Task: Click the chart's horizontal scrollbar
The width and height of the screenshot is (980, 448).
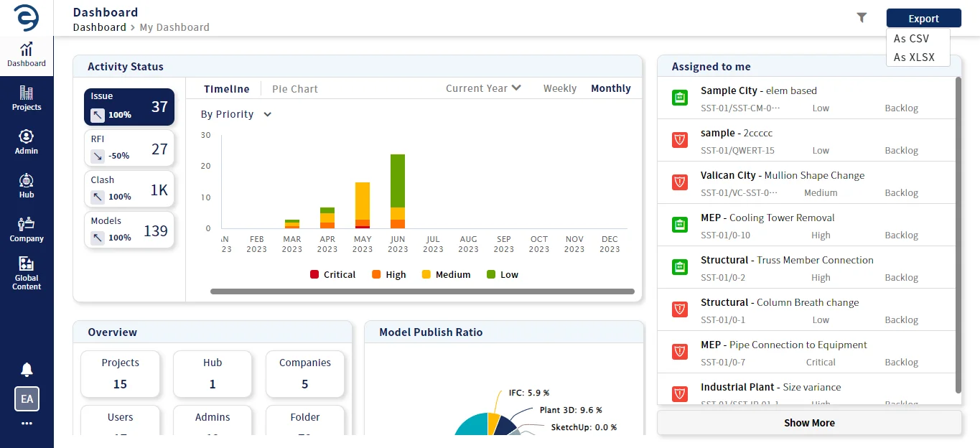Action: pos(422,291)
